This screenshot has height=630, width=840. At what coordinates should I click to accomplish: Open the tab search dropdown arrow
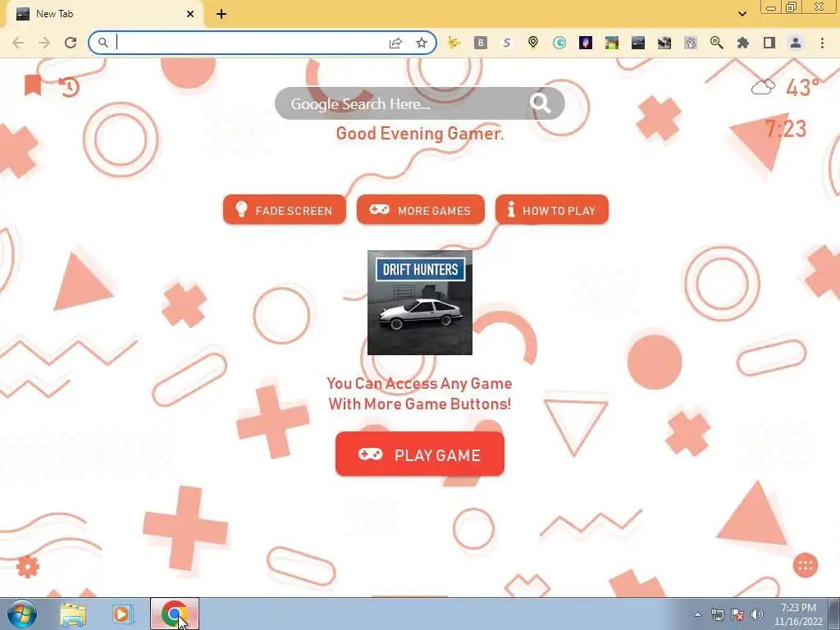(x=742, y=14)
